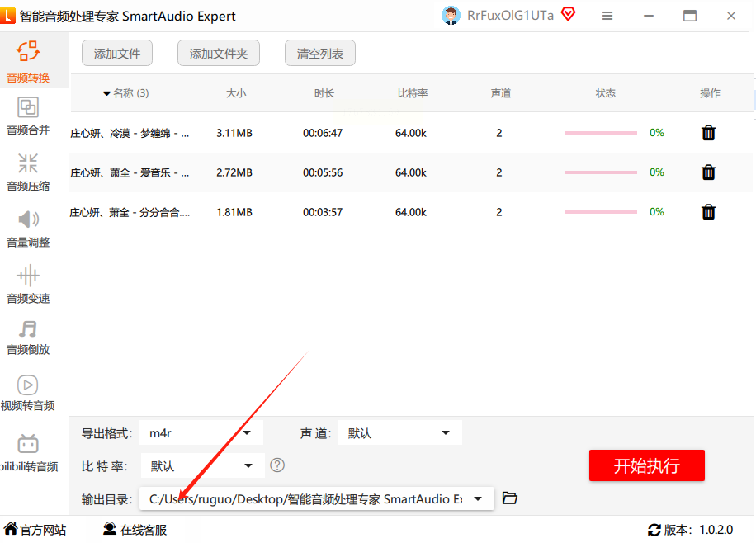Select the file 庄心妍、冷漠 - 梦缠绵
Screen dimensions: 756x543
click(x=130, y=133)
